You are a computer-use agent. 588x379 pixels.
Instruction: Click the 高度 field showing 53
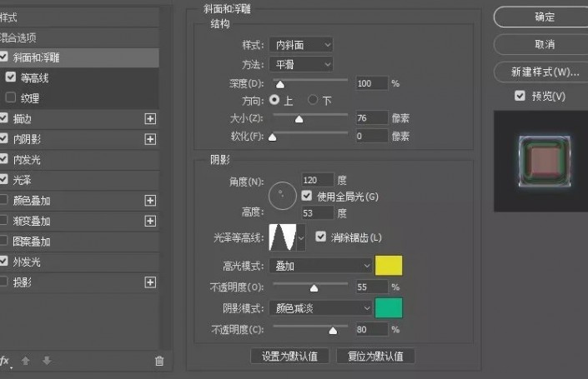pos(317,213)
